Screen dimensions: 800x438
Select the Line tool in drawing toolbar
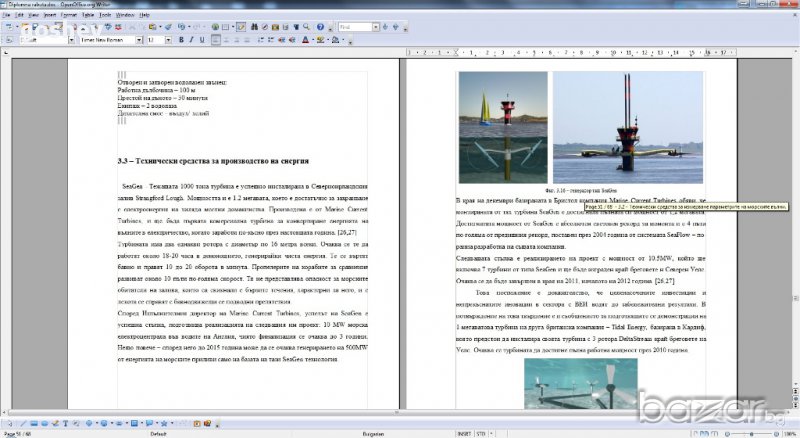coord(21,423)
